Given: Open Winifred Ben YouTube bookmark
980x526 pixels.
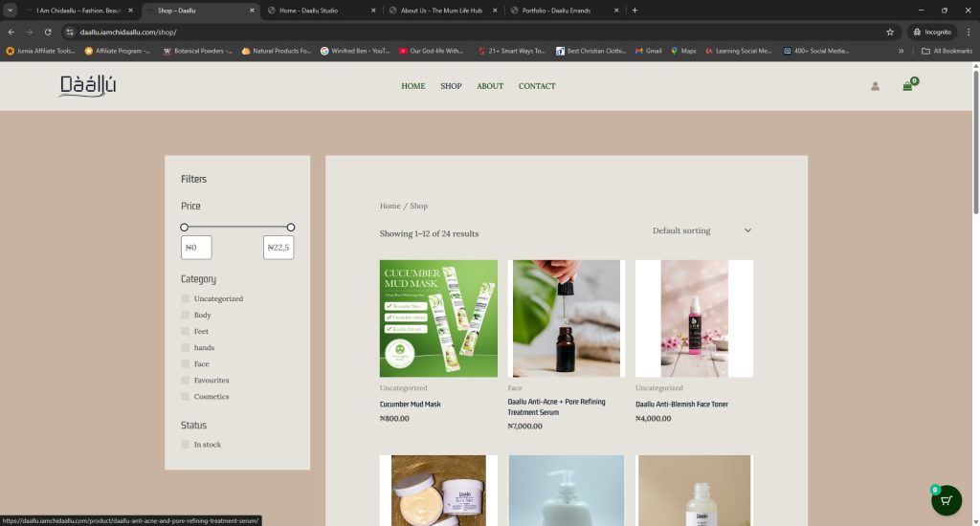Looking at the screenshot, I should (355, 52).
